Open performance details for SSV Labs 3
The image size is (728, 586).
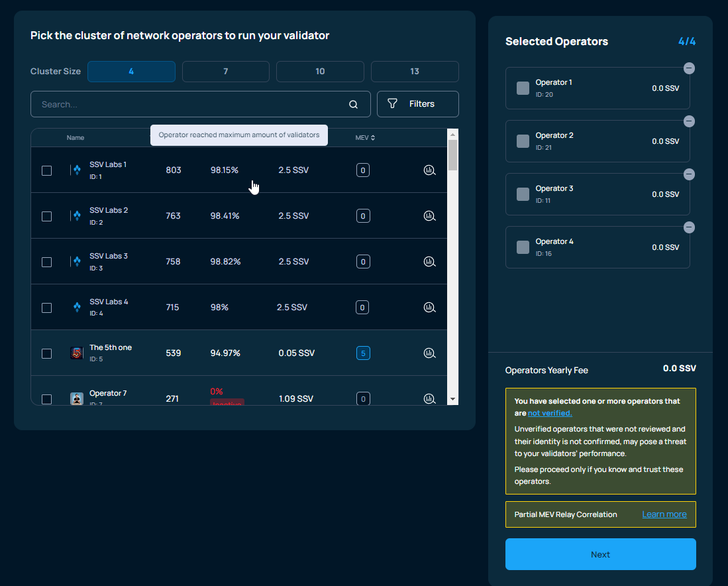[429, 262]
